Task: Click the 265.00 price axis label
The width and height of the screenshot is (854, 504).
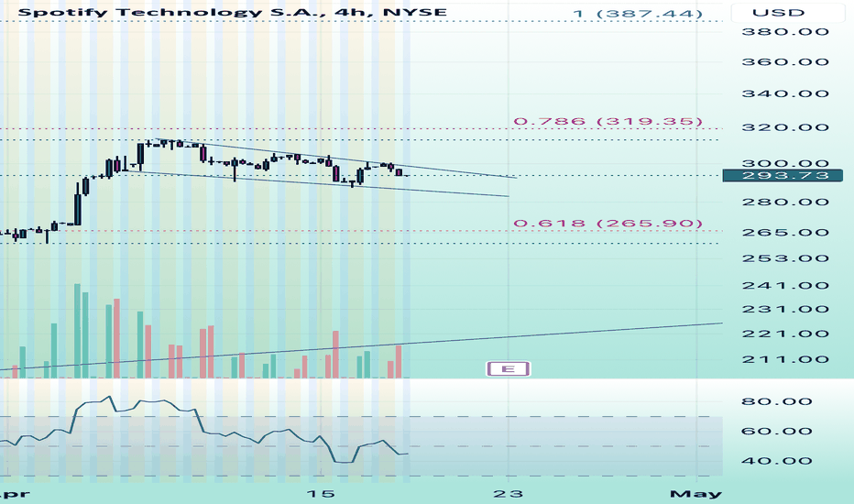Action: pyautogui.click(x=785, y=233)
